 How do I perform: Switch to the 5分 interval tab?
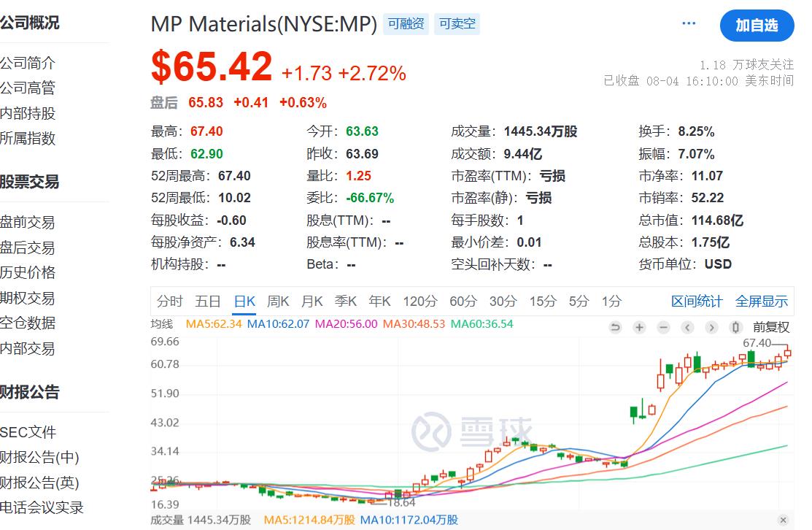pos(579,301)
